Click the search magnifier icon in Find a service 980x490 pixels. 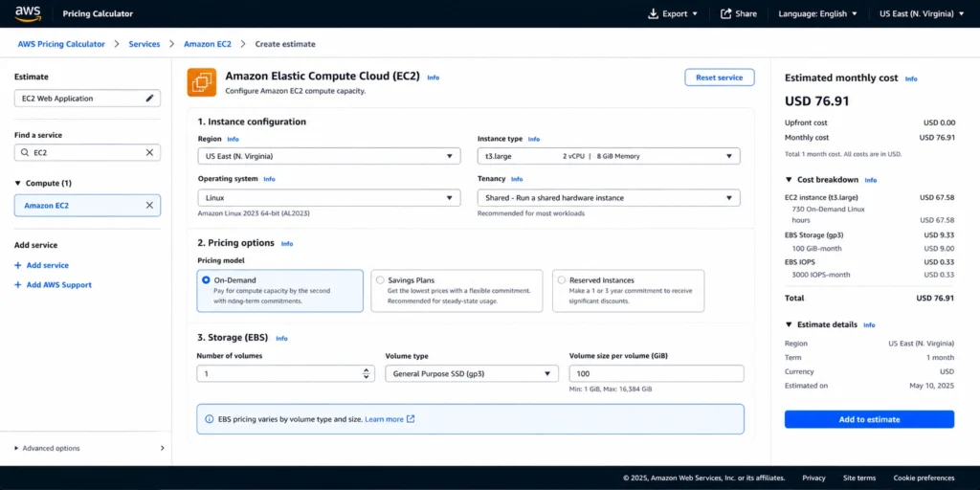(x=24, y=152)
